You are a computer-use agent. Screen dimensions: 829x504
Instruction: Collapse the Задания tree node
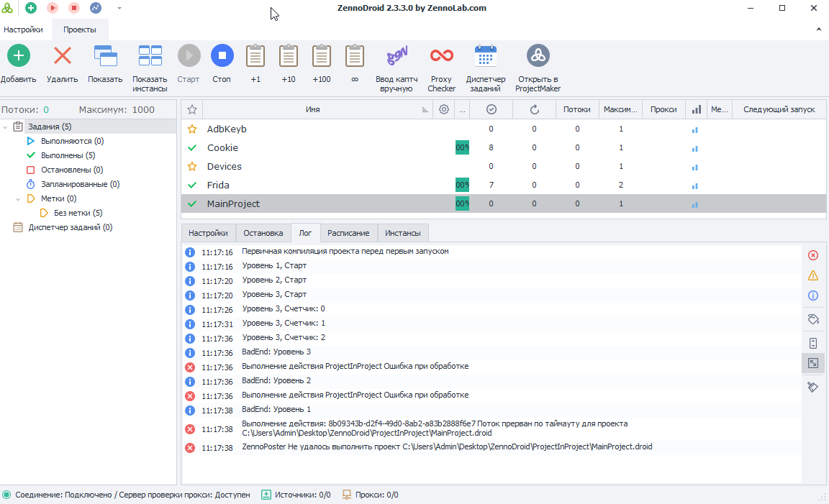(x=6, y=127)
